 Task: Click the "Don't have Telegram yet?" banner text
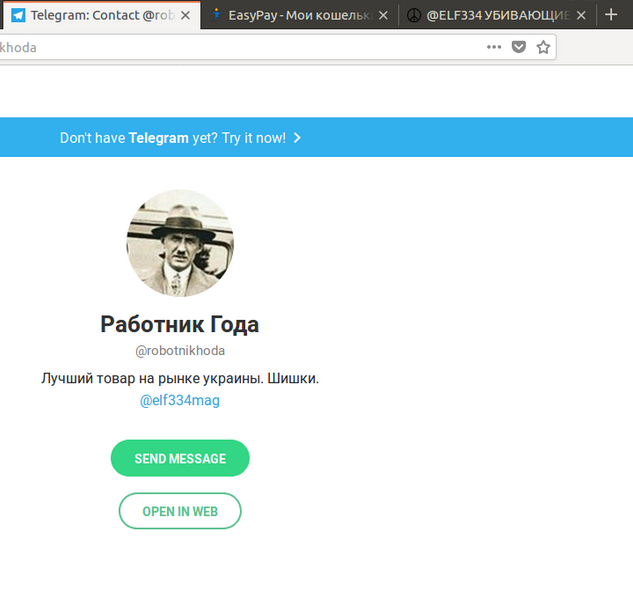(x=172, y=138)
